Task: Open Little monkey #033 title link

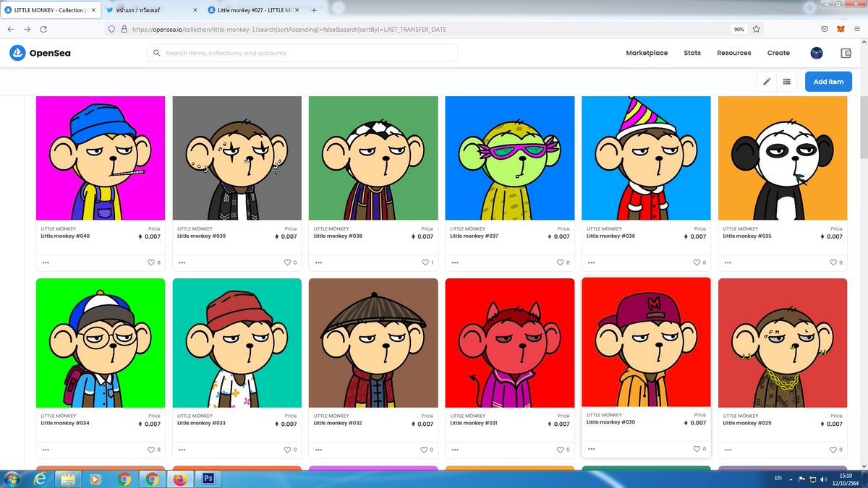Action: (x=201, y=423)
